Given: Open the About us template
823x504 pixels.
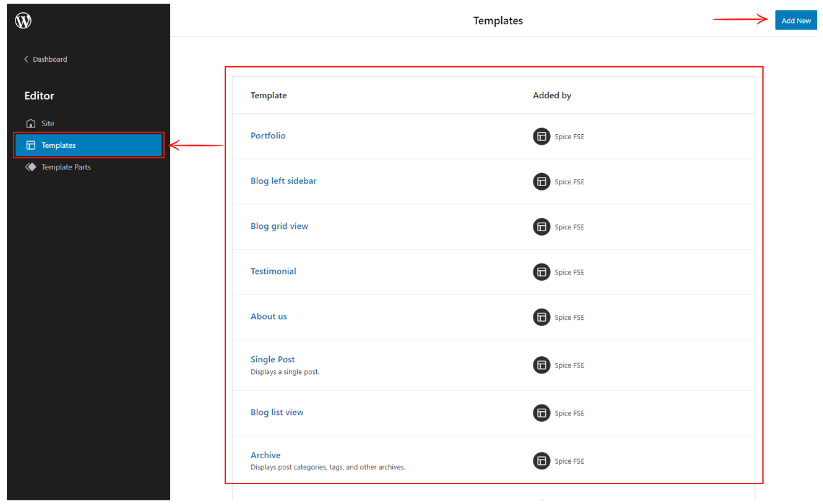Looking at the screenshot, I should click(x=269, y=316).
